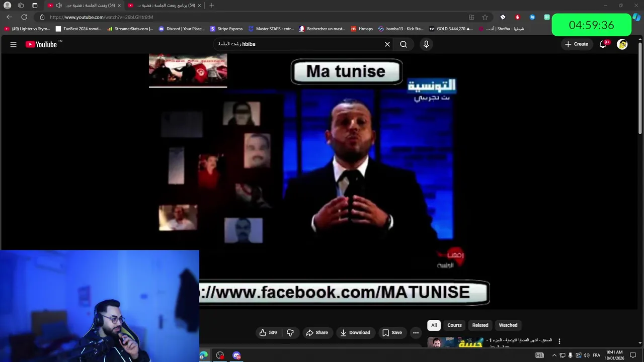Screen dimensions: 644x362
Task: Download this video
Action: 355,333
